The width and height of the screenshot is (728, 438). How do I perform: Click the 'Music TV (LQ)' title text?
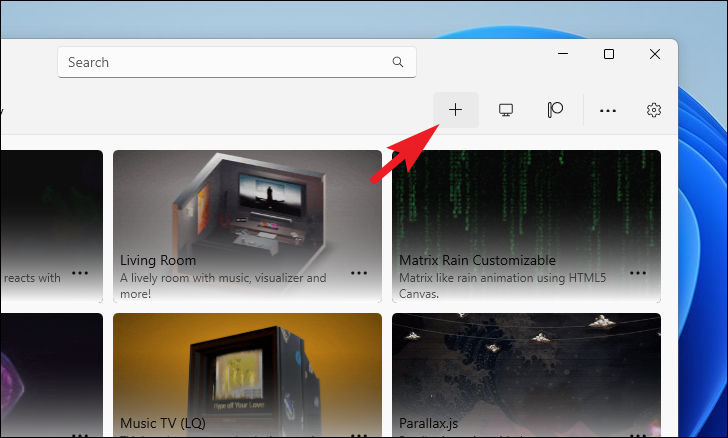click(163, 423)
